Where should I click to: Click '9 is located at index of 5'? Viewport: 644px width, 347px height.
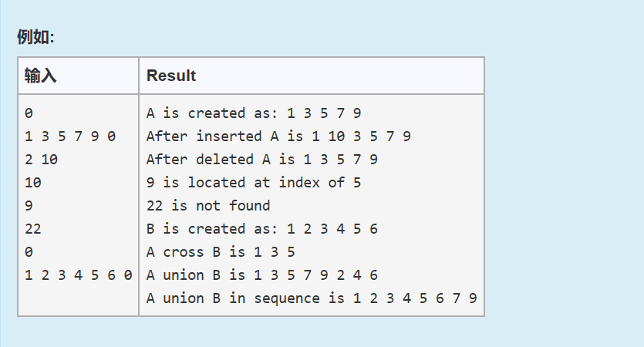point(254,183)
